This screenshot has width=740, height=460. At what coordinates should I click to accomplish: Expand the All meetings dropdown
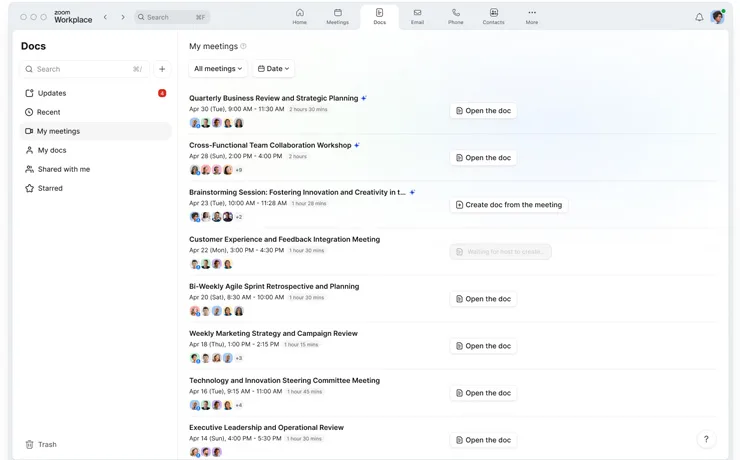coord(218,69)
